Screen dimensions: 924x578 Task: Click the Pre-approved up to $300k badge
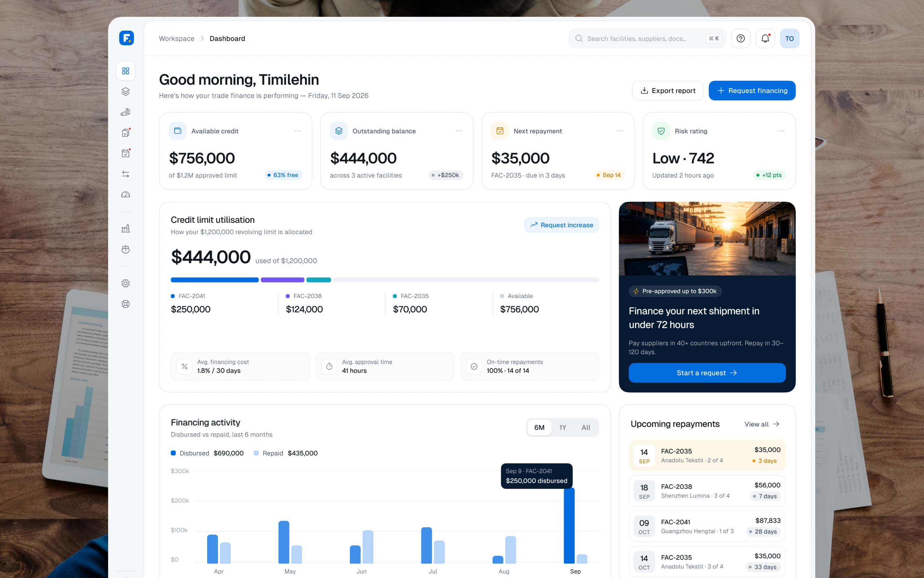[675, 291]
